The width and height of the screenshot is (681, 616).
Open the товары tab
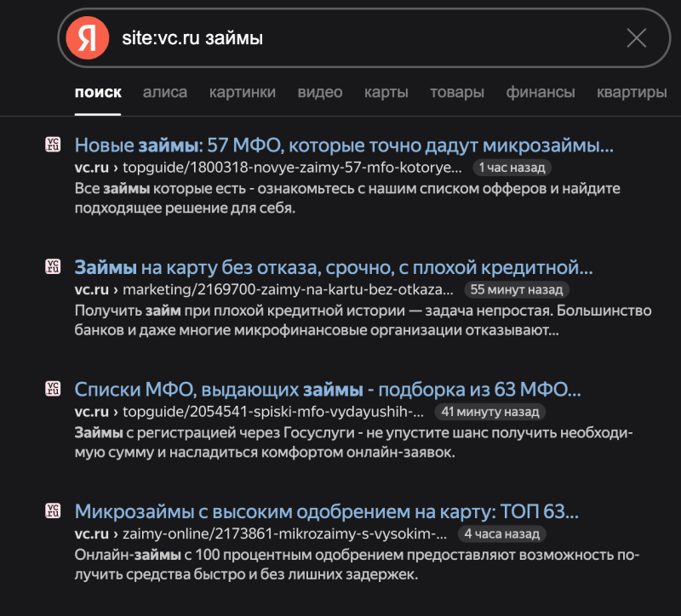(457, 92)
